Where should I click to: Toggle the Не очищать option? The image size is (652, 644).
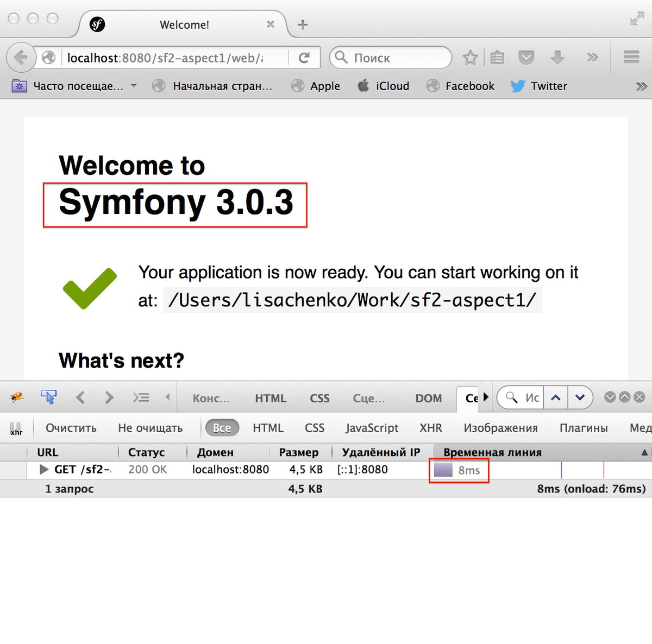pyautogui.click(x=151, y=428)
